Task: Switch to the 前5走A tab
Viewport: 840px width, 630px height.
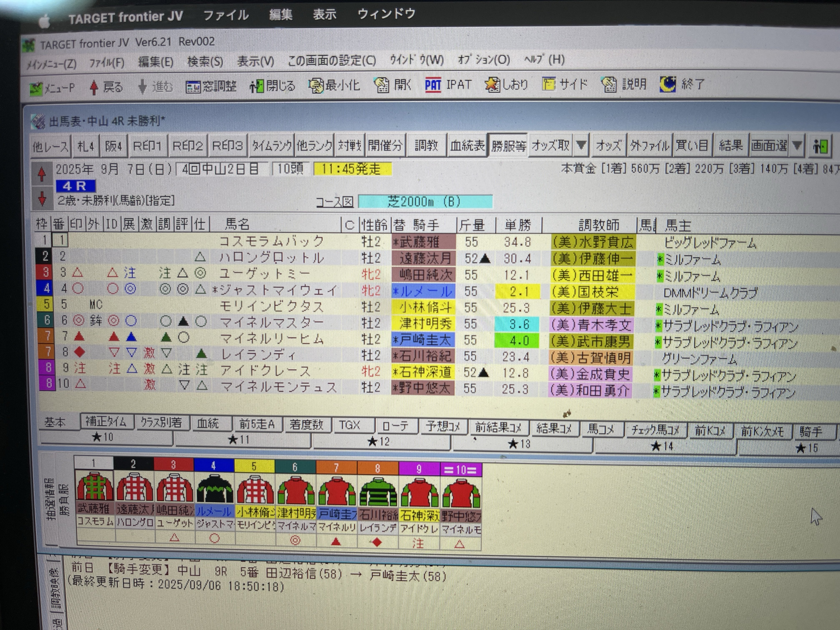Action: click(x=257, y=424)
